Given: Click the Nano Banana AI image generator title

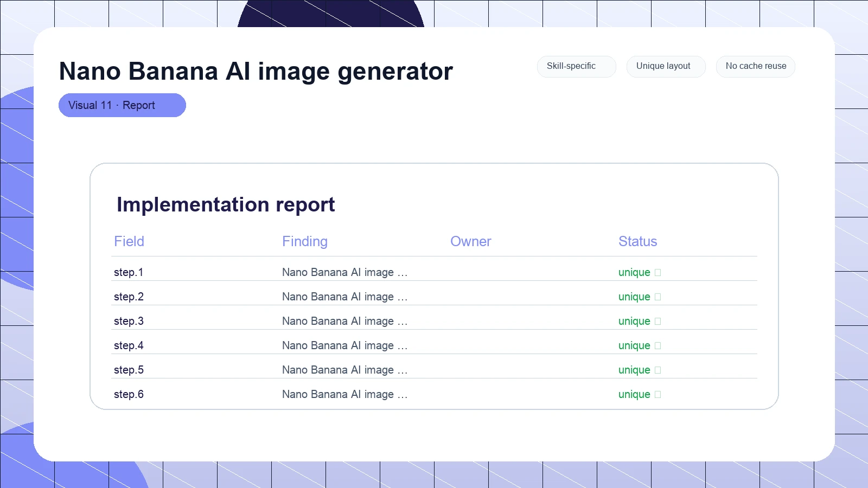Looking at the screenshot, I should [256, 71].
